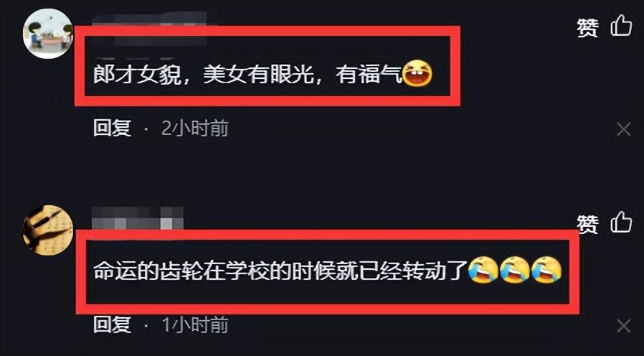Click middle crying-laughing emoji in second comment
644x356 pixels.
click(x=515, y=270)
